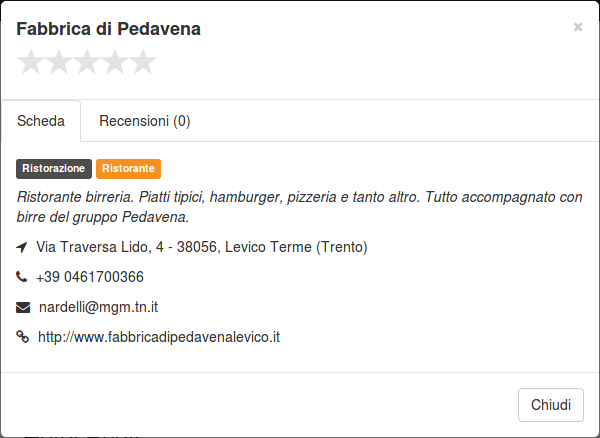Click the Via Traversa Lido address text

202,247
